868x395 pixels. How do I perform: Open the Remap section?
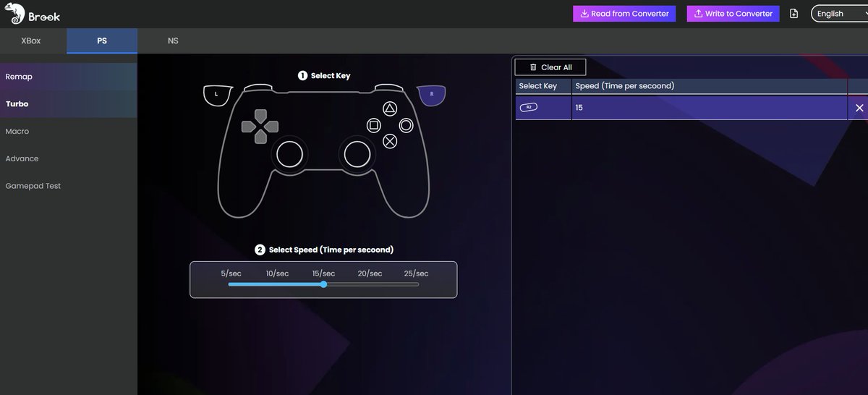[x=69, y=77]
